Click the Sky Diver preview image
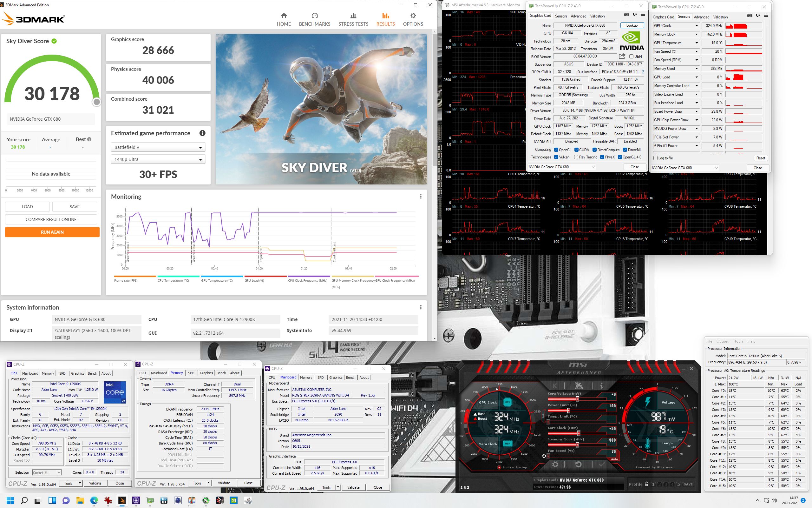Image resolution: width=812 pixels, height=508 pixels. (321, 109)
